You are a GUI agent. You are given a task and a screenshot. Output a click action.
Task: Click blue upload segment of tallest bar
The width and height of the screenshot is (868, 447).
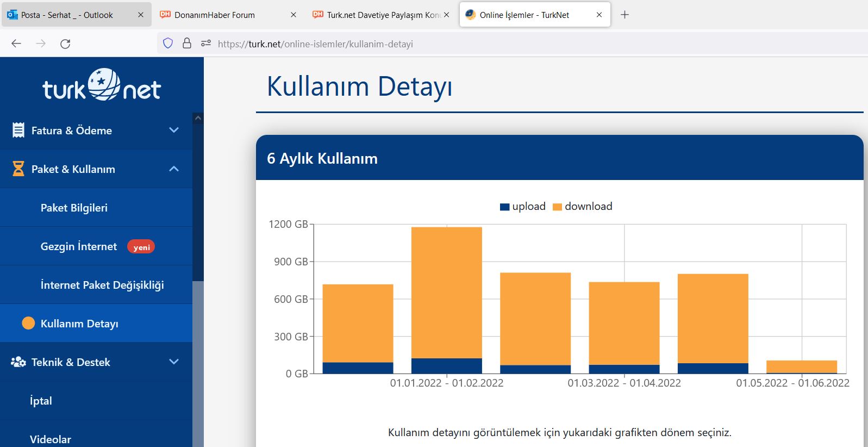[x=447, y=366]
